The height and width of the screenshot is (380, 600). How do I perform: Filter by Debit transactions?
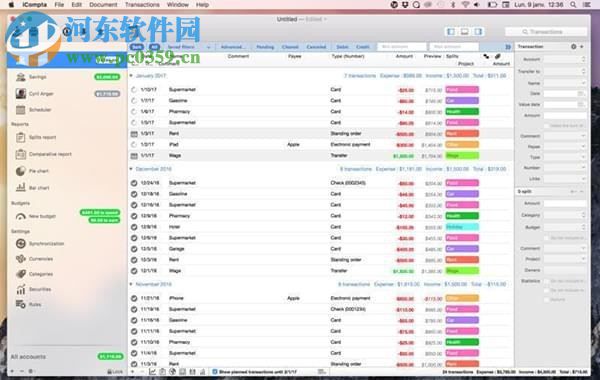tap(342, 47)
